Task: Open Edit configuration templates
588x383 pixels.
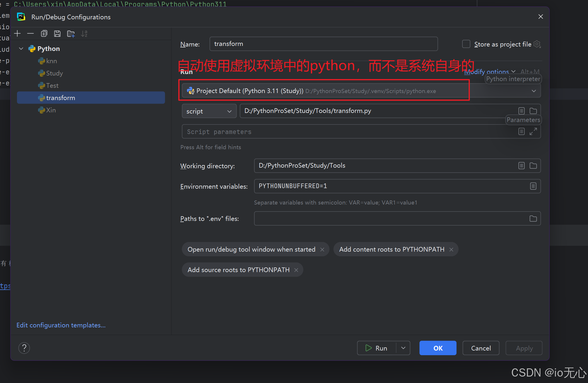Action: coord(61,325)
